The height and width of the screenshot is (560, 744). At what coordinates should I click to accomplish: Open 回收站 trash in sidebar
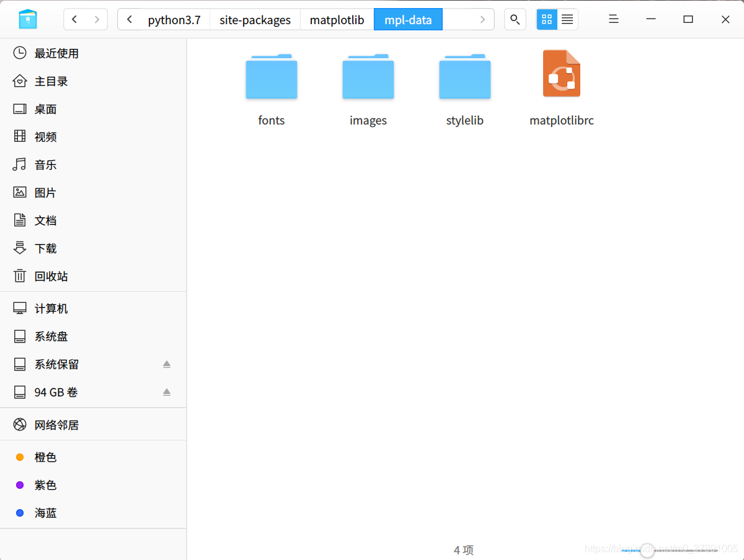[x=93, y=276]
